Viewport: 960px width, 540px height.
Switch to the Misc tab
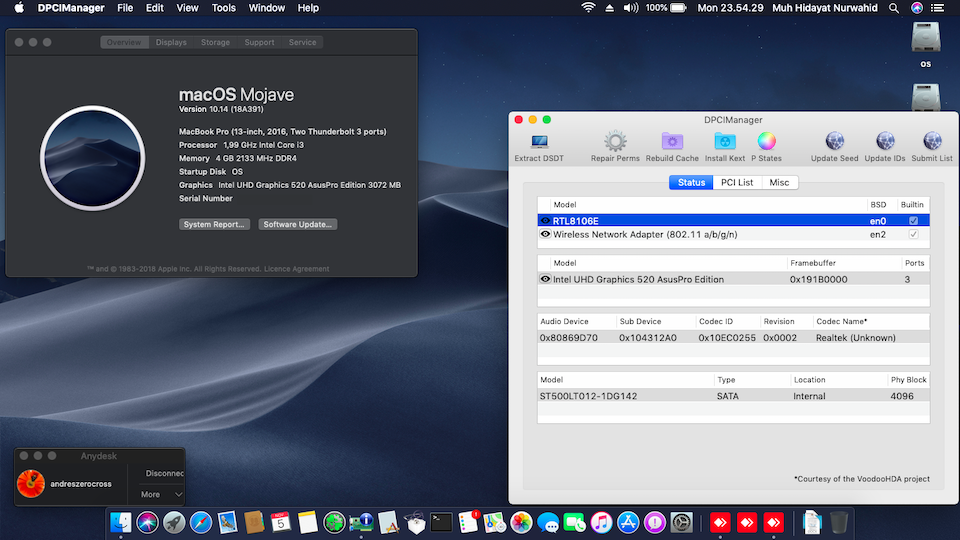click(x=779, y=182)
